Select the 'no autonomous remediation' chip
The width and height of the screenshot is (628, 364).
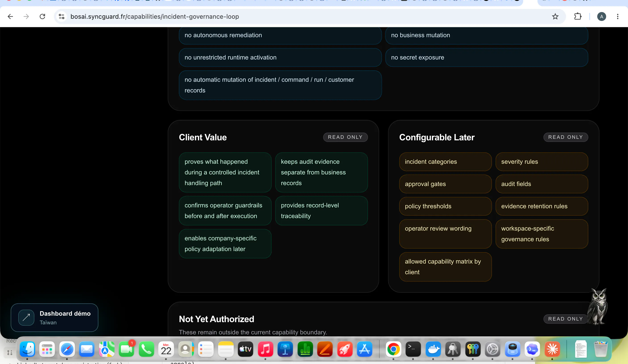(280, 35)
